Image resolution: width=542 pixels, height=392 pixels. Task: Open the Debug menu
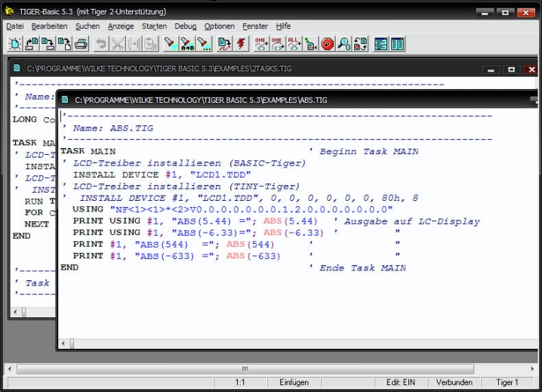point(185,26)
